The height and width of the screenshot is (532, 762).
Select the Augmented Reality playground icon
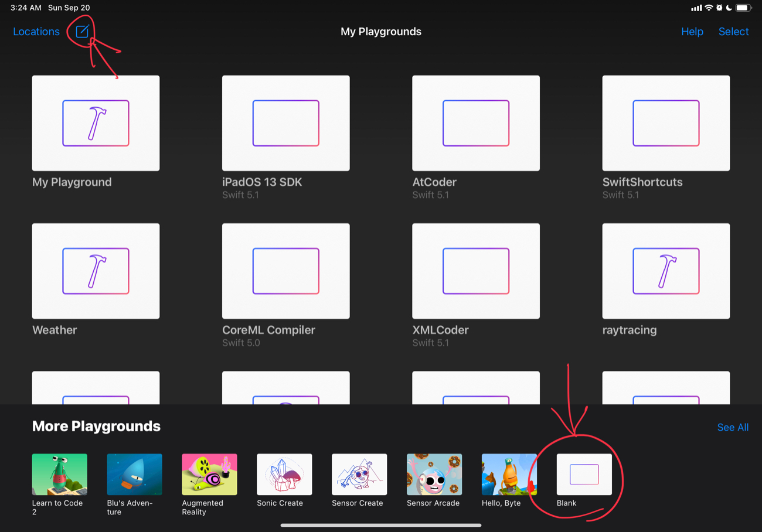(x=209, y=474)
